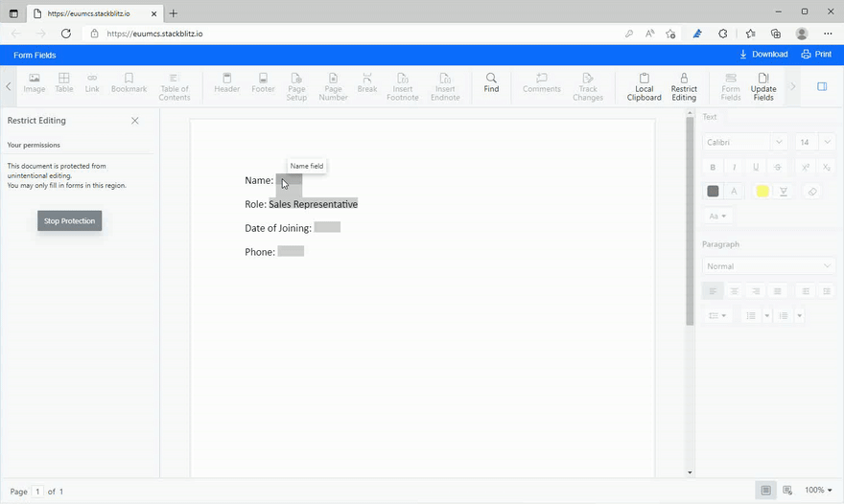Click the clear formatting eraser icon
844x504 pixels.
tap(812, 191)
